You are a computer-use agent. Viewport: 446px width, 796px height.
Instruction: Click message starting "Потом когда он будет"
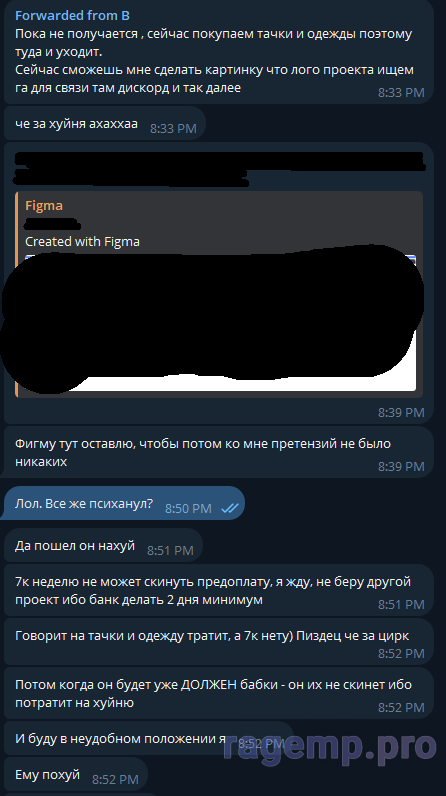click(x=219, y=693)
